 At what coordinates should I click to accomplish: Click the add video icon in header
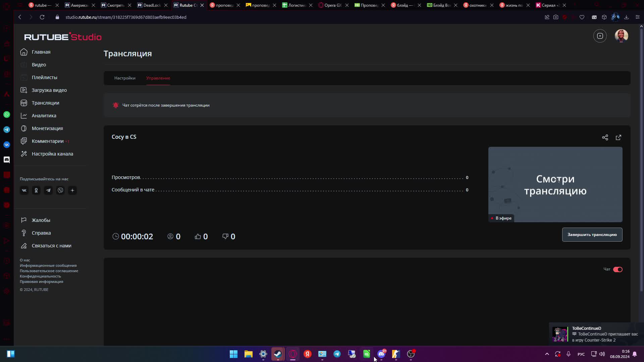click(x=600, y=36)
